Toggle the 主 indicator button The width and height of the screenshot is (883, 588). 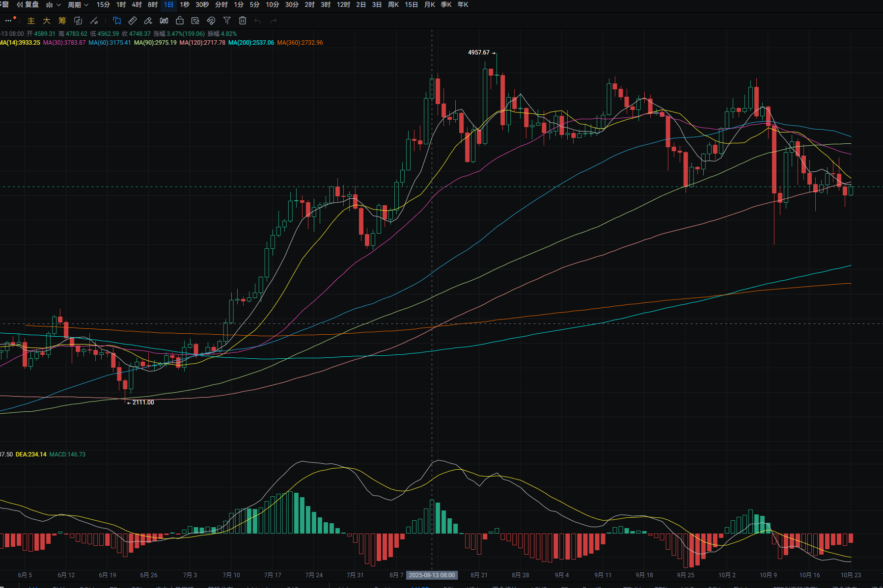31,21
